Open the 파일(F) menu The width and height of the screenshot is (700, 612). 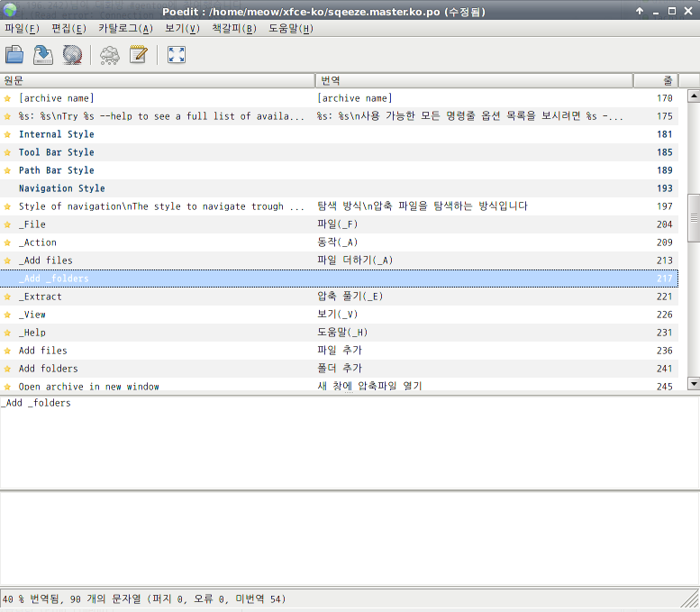pyautogui.click(x=22, y=29)
